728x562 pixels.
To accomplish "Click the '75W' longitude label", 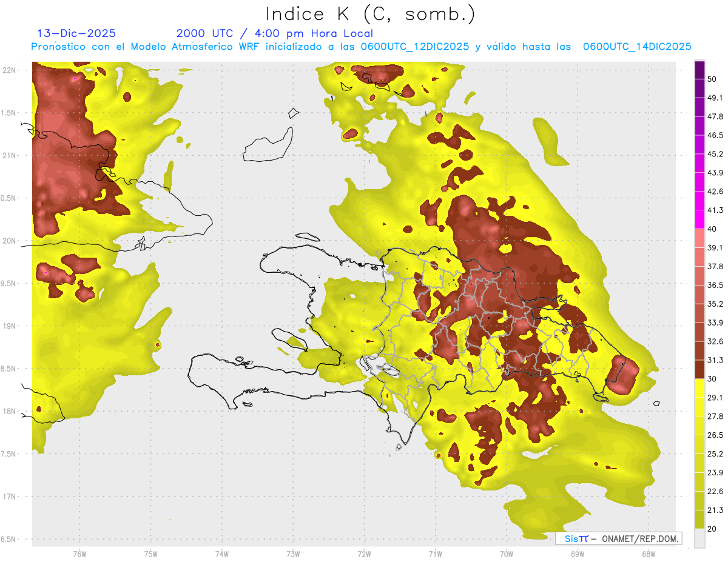I will (150, 554).
